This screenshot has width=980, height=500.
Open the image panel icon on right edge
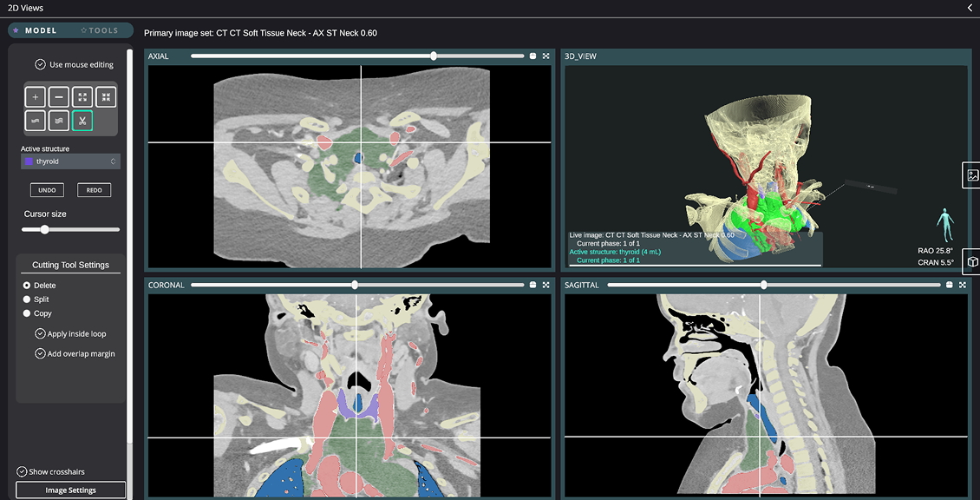[x=972, y=174]
